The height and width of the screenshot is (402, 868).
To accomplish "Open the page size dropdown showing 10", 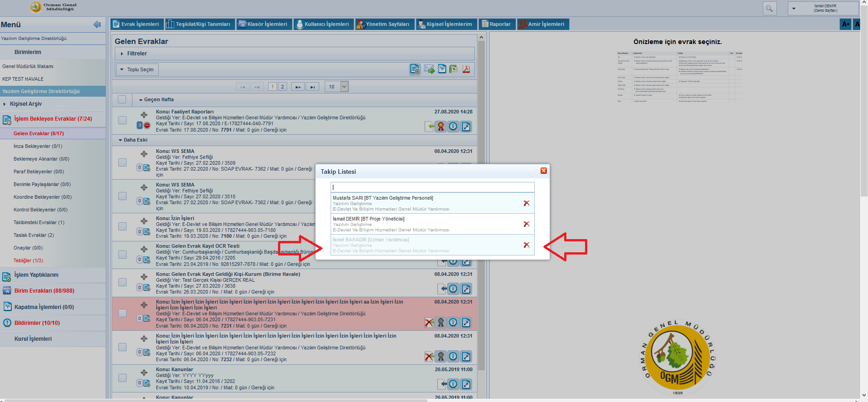I will [x=344, y=87].
